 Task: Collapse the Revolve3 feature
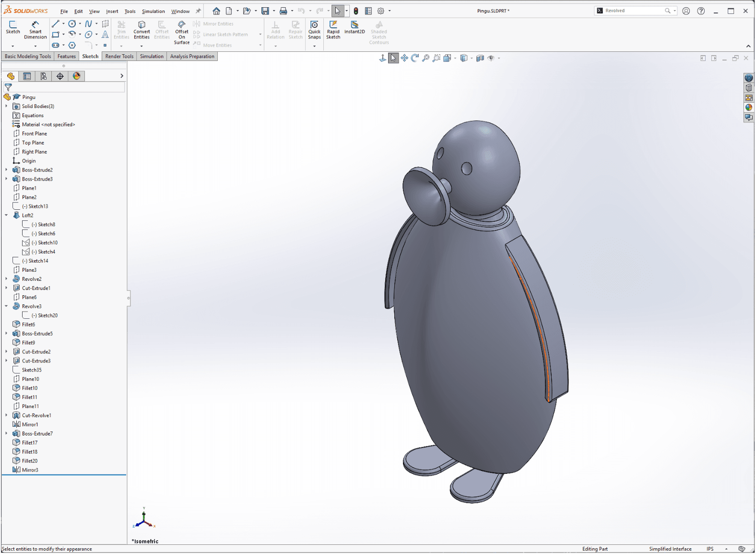pyautogui.click(x=6, y=306)
